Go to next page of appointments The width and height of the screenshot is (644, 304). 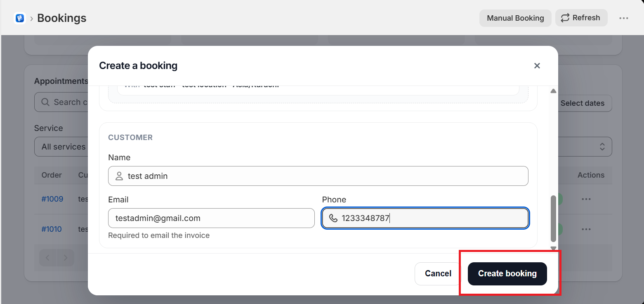point(66,258)
